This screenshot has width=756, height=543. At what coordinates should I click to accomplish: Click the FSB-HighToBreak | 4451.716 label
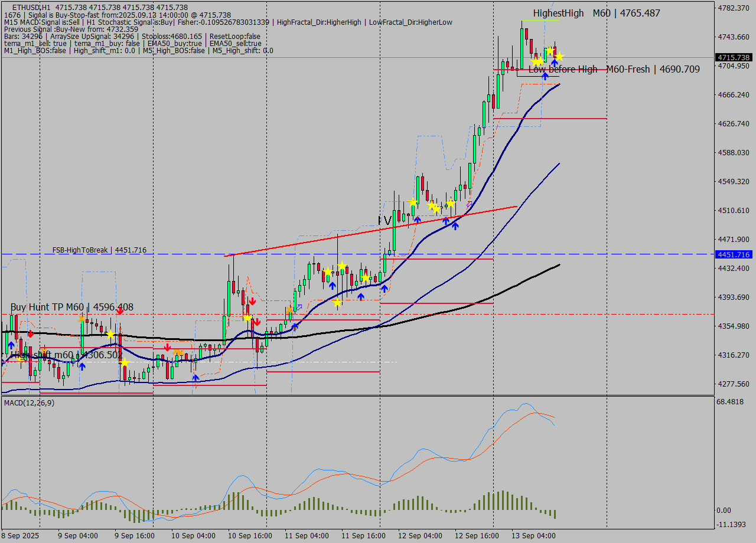(99, 250)
